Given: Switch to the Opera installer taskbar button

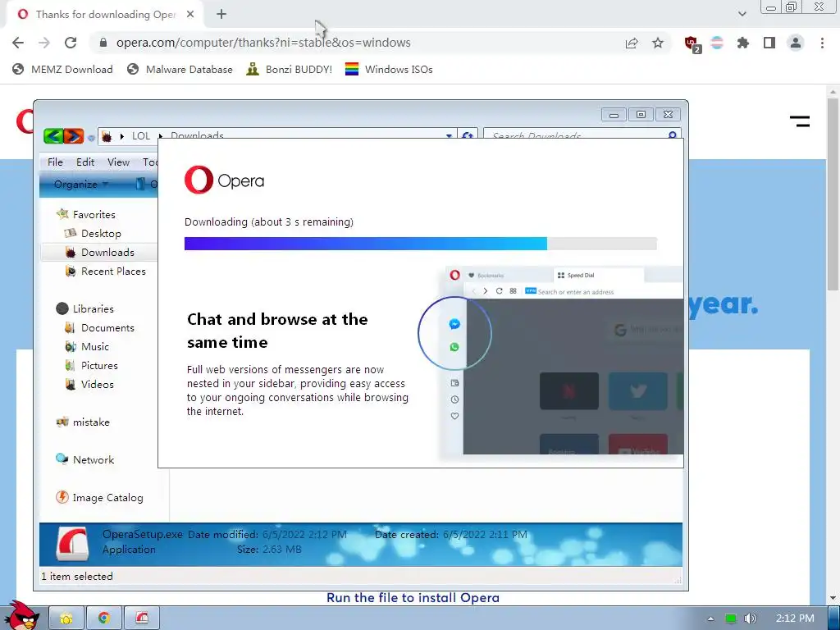Looking at the screenshot, I should (x=142, y=619).
